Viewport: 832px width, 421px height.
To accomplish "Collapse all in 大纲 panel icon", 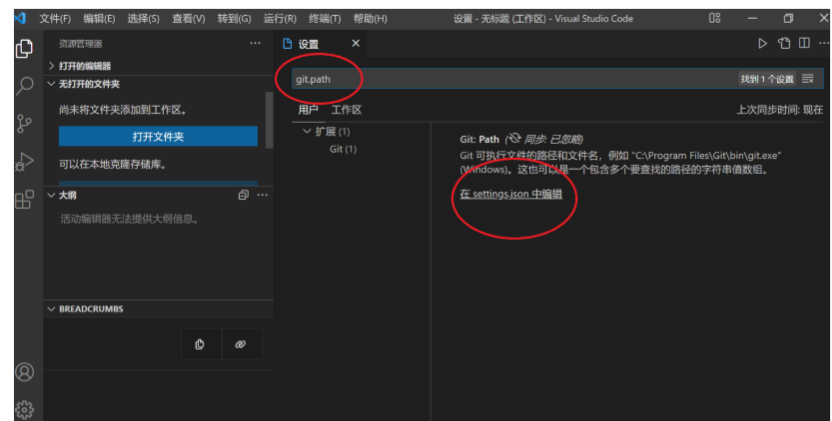I will pyautogui.click(x=243, y=195).
